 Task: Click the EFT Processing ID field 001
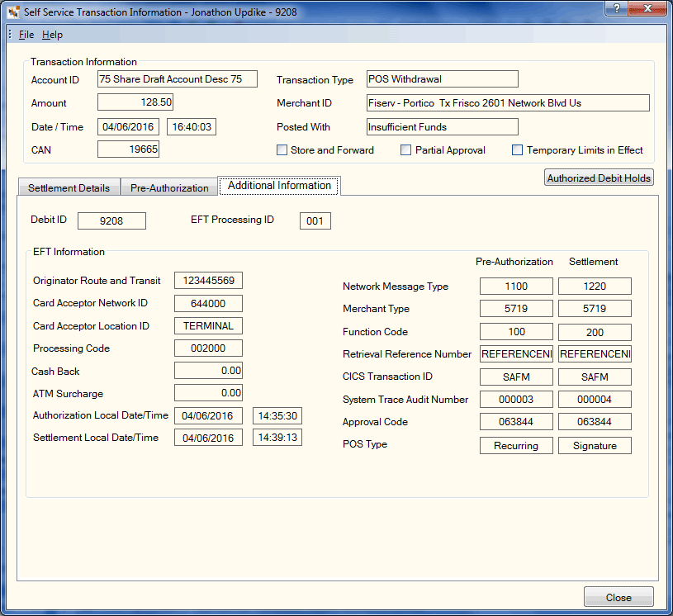[x=315, y=220]
